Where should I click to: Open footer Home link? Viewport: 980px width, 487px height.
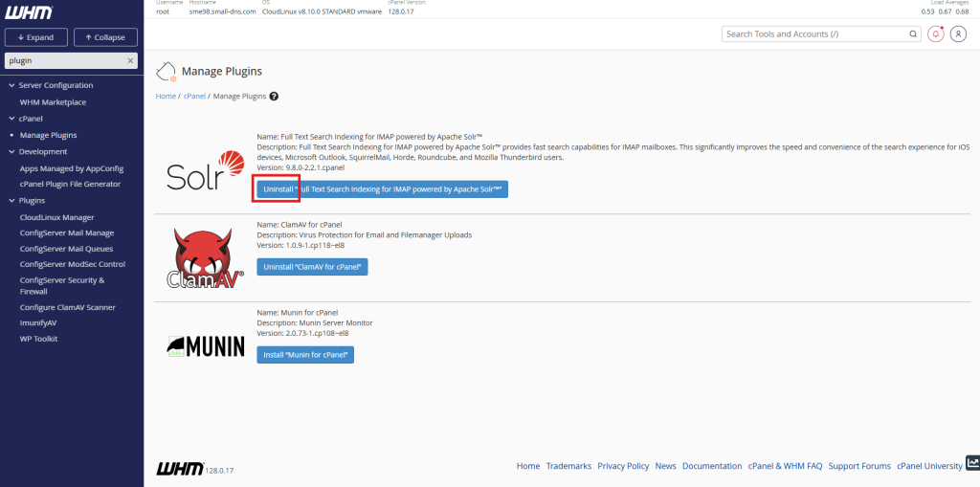point(528,466)
